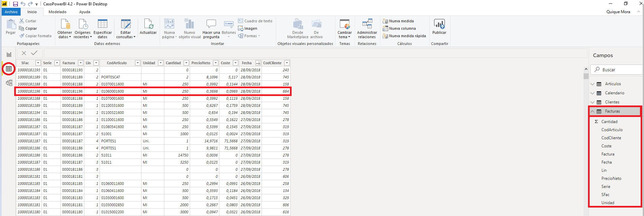Confirm the formula bar entry
The height and width of the screenshot is (216, 644).
34,53
